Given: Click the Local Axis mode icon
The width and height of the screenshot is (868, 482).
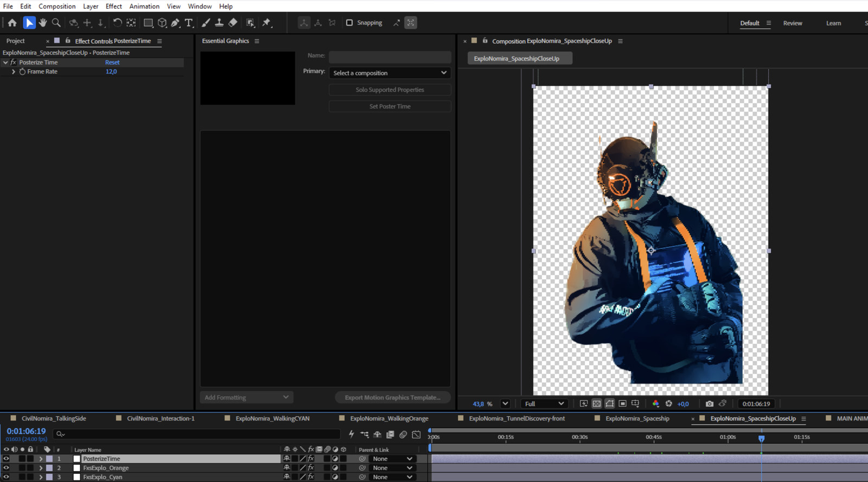Looking at the screenshot, I should click(x=304, y=23).
